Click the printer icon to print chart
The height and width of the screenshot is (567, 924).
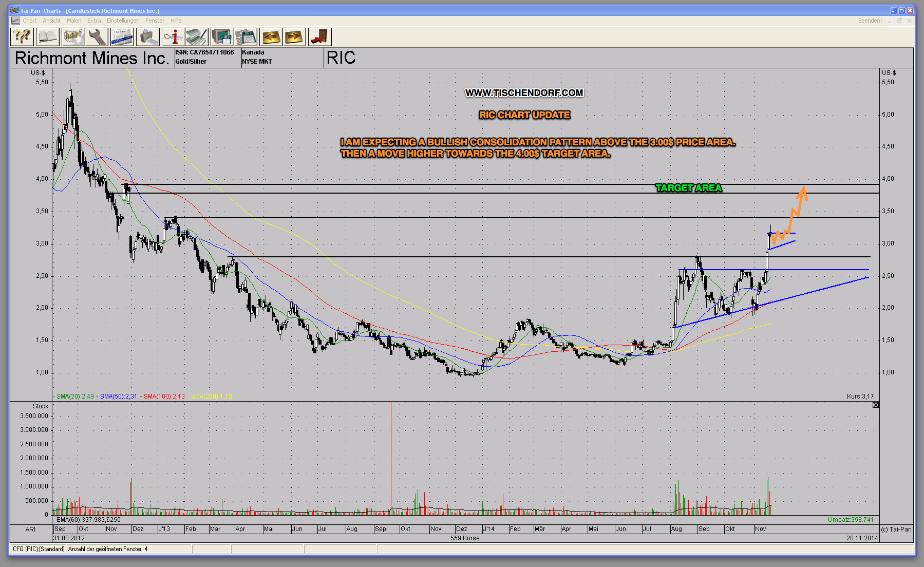click(x=147, y=37)
